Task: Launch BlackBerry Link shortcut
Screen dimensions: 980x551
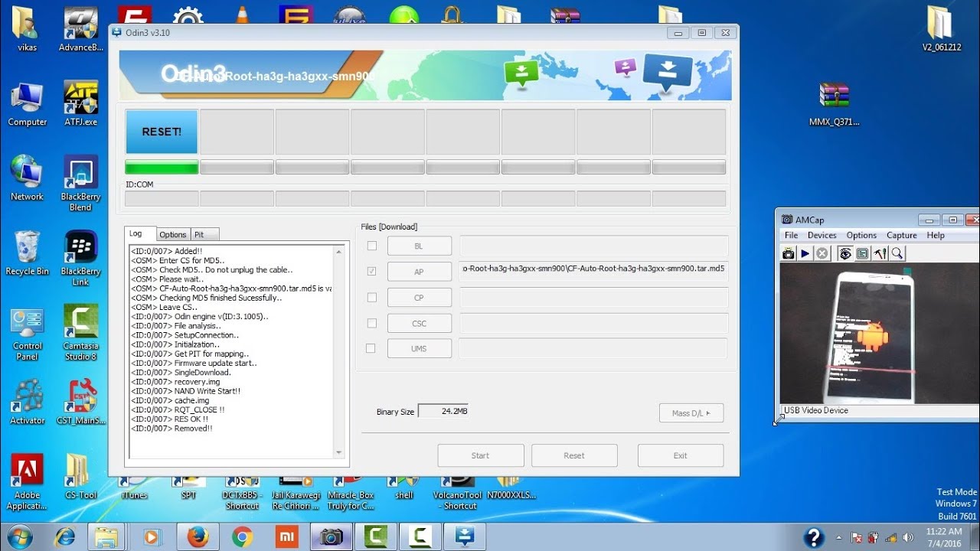Action: click(x=80, y=259)
